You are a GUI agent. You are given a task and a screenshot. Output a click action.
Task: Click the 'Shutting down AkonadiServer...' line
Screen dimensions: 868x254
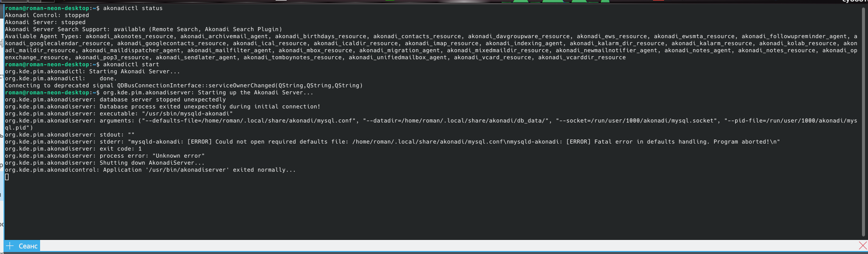(105, 163)
